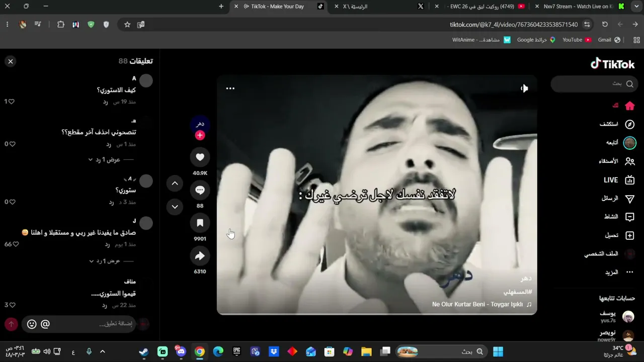Insert a mention with the @ icon
This screenshot has width=644, height=362.
pos(45,324)
